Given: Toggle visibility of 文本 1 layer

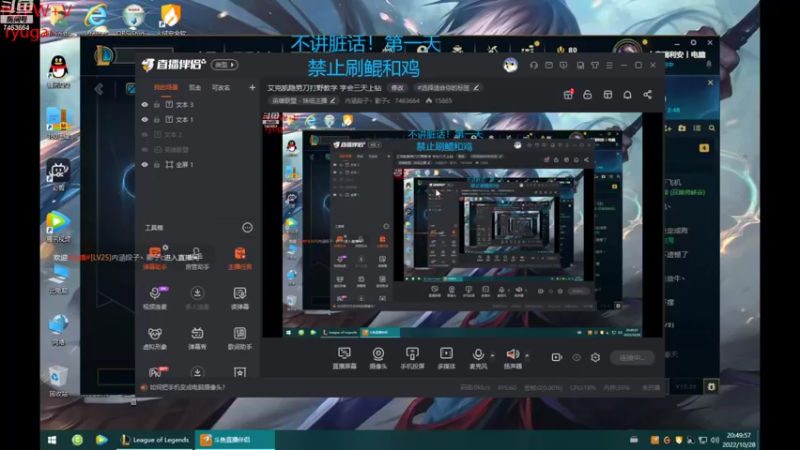Looking at the screenshot, I should coord(145,119).
